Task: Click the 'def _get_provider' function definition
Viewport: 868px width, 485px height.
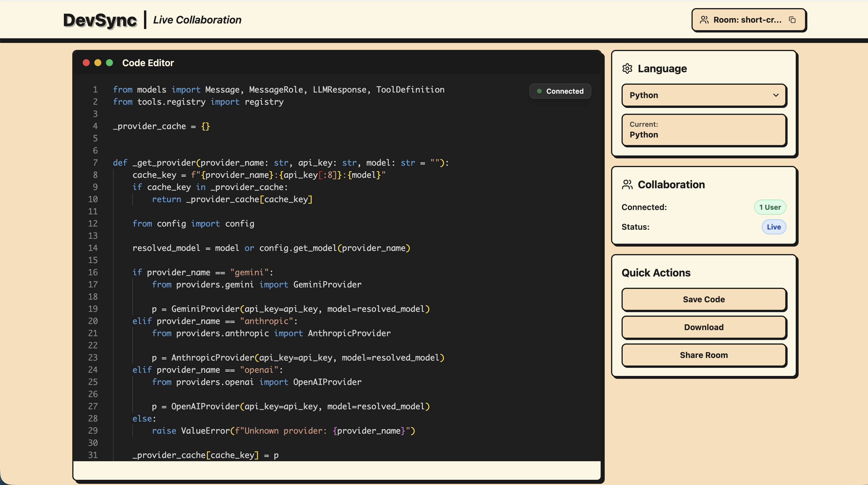Action: tap(281, 163)
